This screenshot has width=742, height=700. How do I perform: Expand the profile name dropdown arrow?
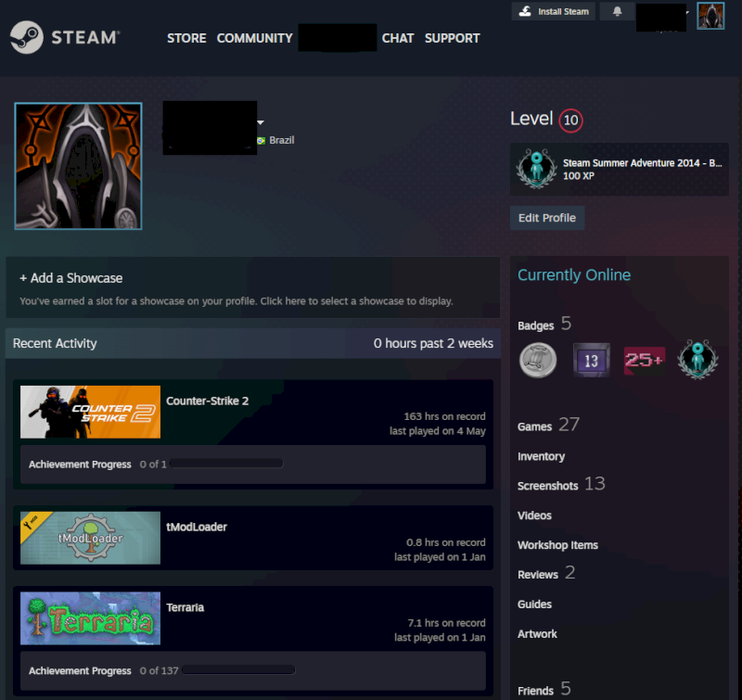tap(261, 122)
